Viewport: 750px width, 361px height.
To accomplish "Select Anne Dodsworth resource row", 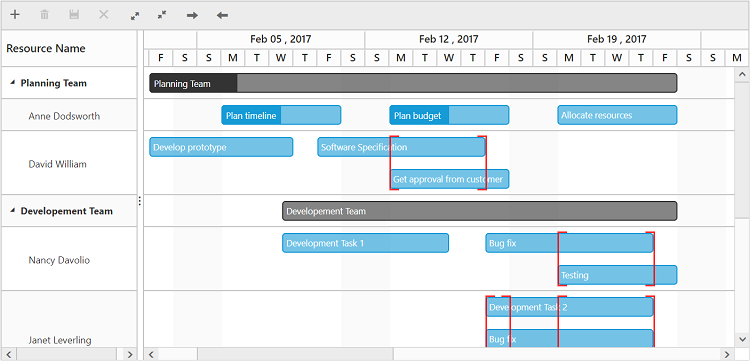I will pyautogui.click(x=69, y=116).
